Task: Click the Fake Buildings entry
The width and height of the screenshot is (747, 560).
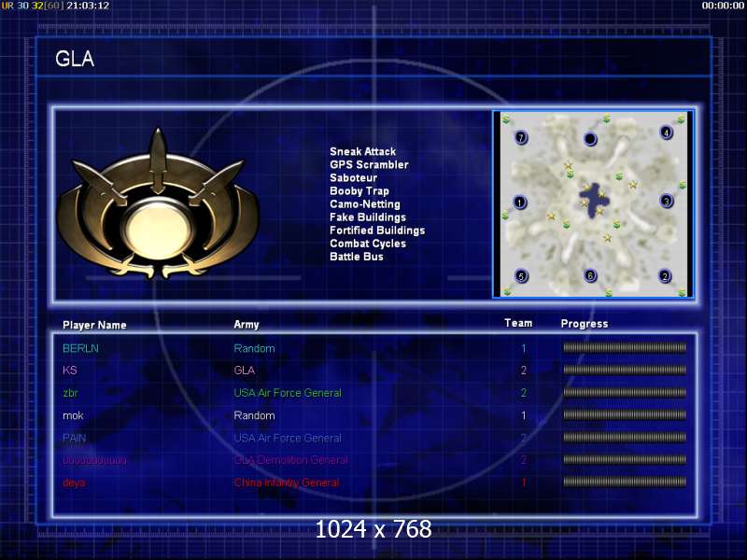Action: coord(368,217)
